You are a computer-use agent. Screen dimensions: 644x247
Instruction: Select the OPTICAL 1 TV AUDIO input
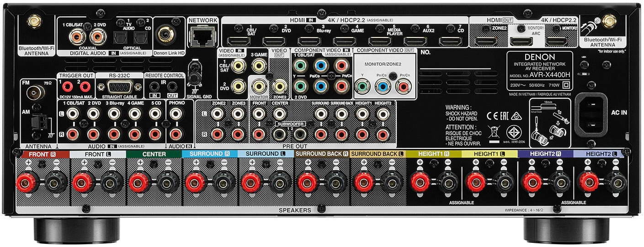tap(120, 39)
